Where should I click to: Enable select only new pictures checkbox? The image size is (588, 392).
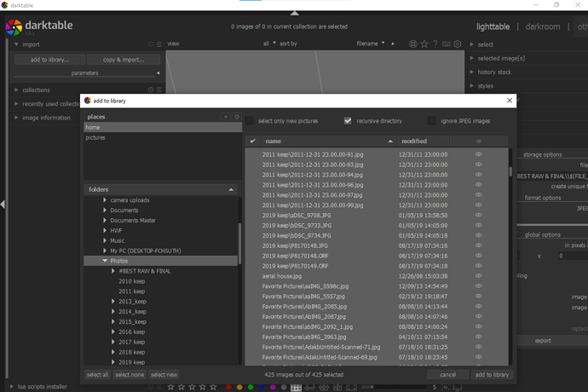coord(250,121)
